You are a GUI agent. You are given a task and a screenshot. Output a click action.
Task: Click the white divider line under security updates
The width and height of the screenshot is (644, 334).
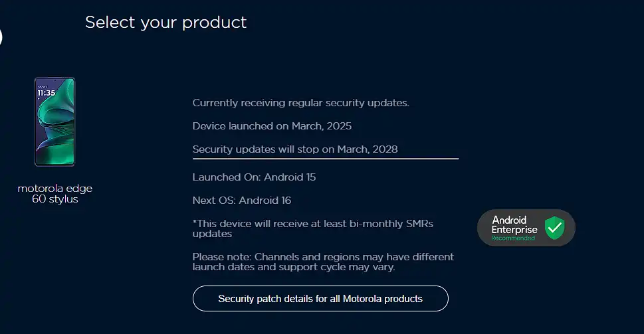325,159
